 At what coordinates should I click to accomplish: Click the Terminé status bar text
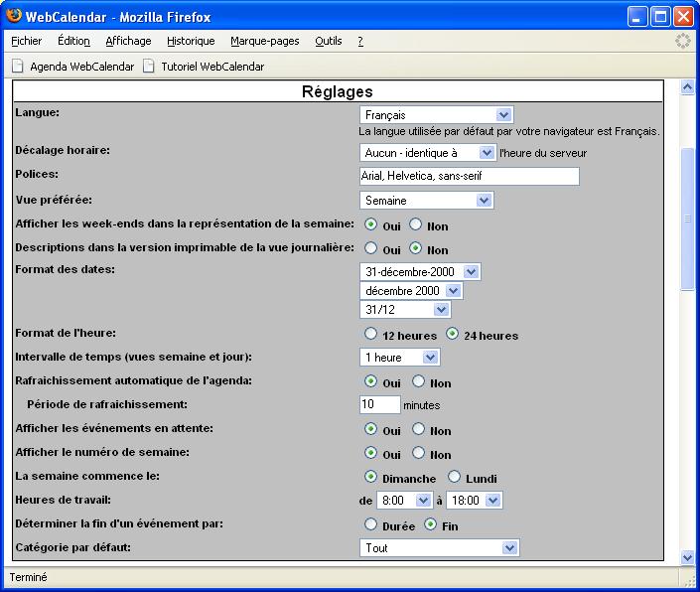click(28, 577)
